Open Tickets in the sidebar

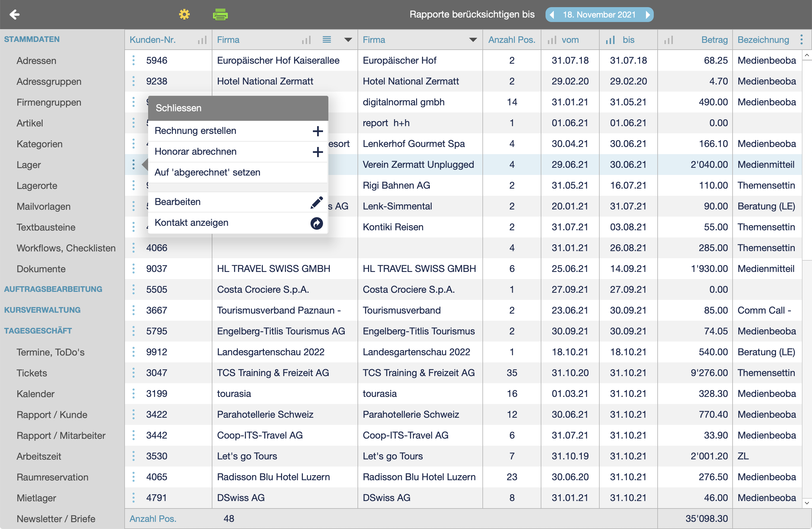(32, 373)
